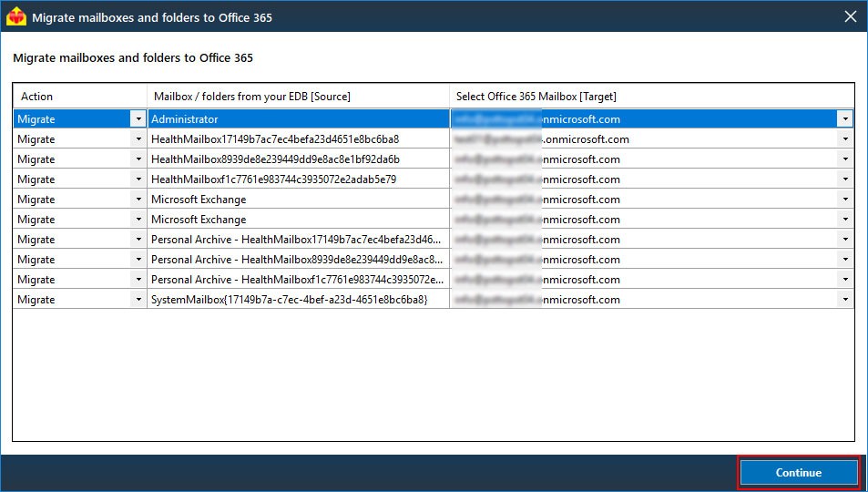Open Action dropdown for SystemMailbox row

(138, 299)
